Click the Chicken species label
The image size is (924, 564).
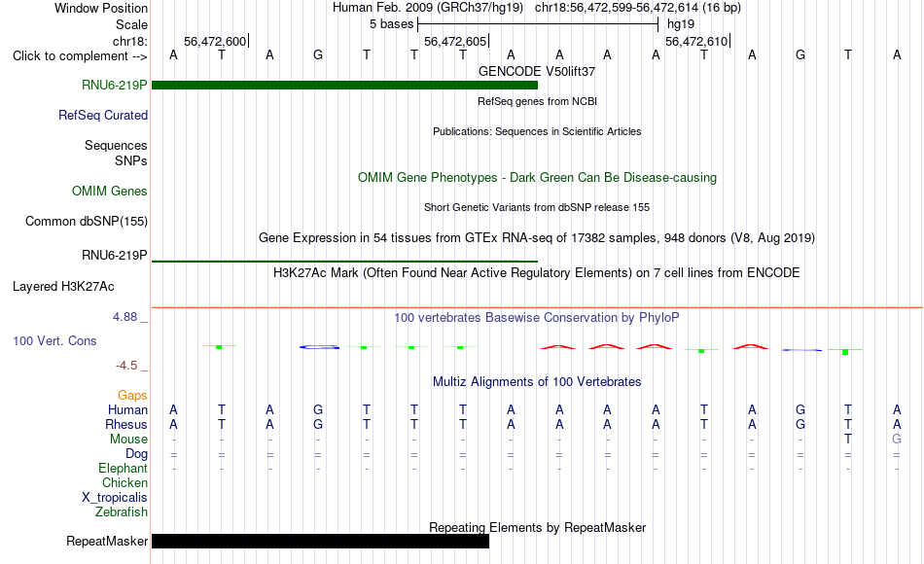click(124, 482)
